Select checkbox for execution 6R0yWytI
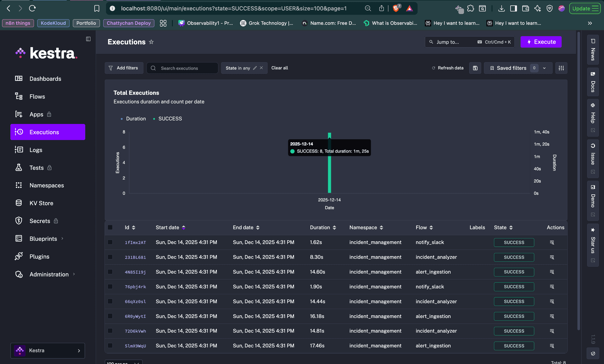 (x=110, y=316)
